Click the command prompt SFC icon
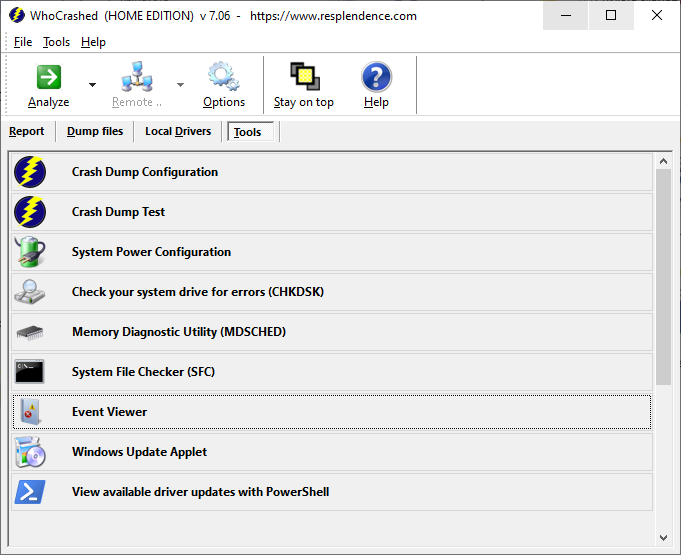This screenshot has height=555, width=681. [30, 372]
